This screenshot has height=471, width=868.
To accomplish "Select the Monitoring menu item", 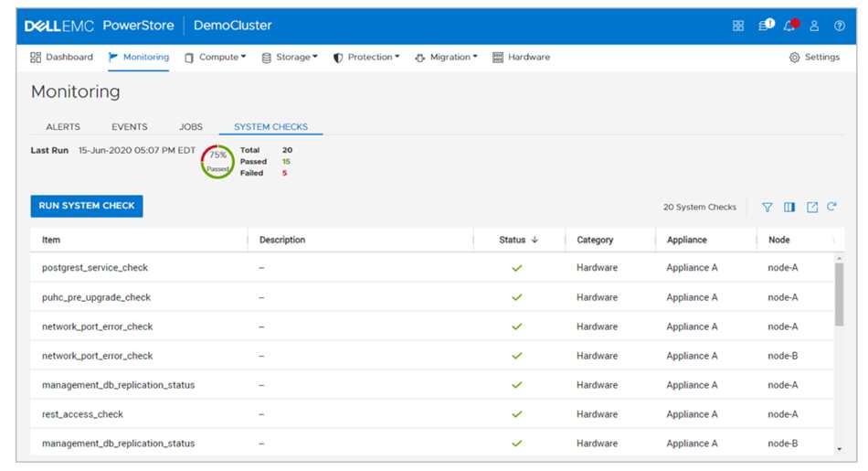I will pyautogui.click(x=139, y=57).
